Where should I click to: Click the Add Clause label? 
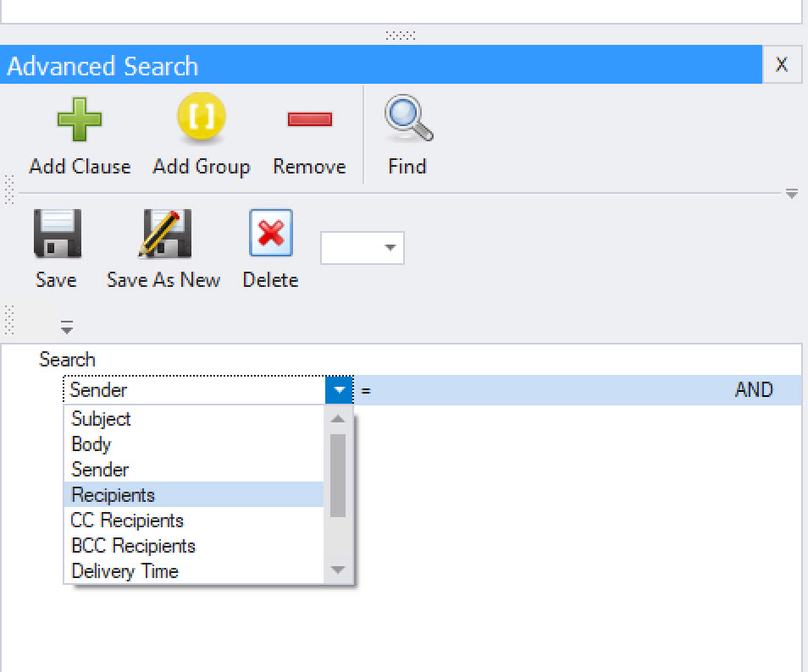tap(80, 167)
